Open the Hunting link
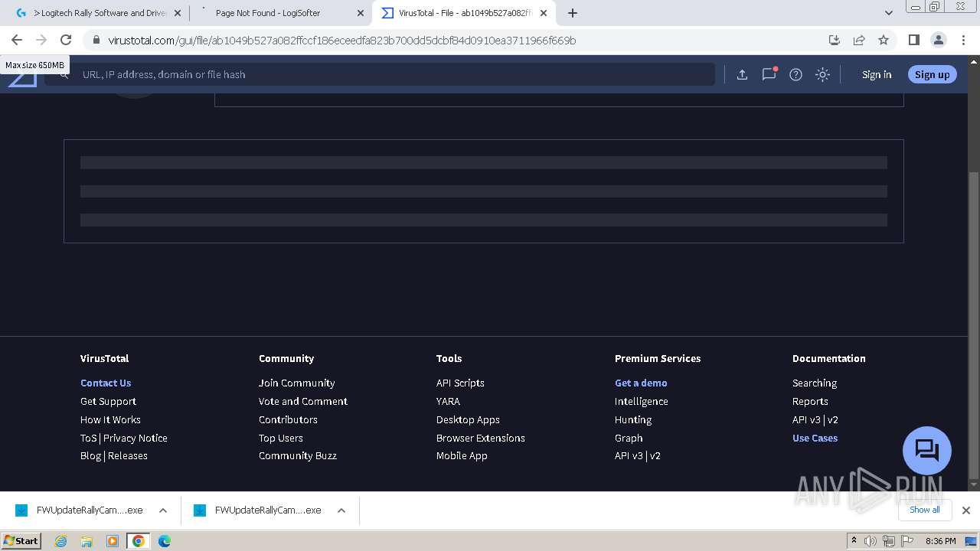Viewport: 980px width, 551px height. [x=632, y=419]
